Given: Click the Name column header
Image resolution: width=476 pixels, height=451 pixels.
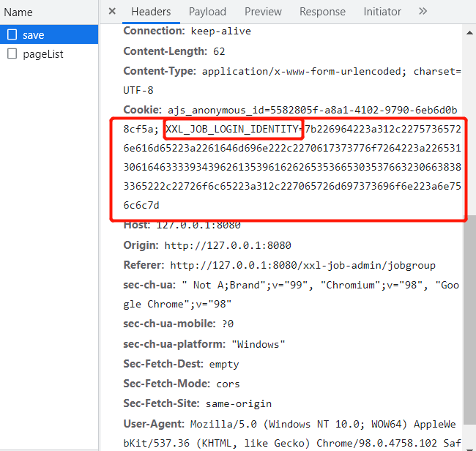Looking at the screenshot, I should pyautogui.click(x=18, y=12).
